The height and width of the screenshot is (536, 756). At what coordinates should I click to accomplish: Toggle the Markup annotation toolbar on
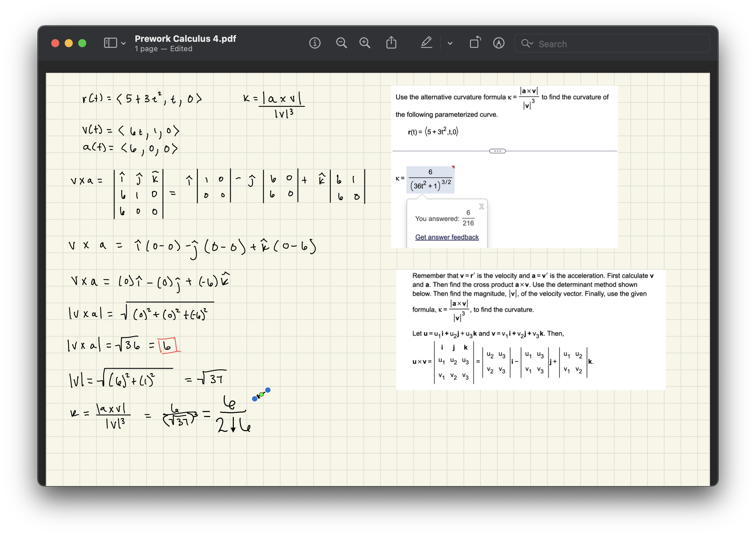pos(426,43)
